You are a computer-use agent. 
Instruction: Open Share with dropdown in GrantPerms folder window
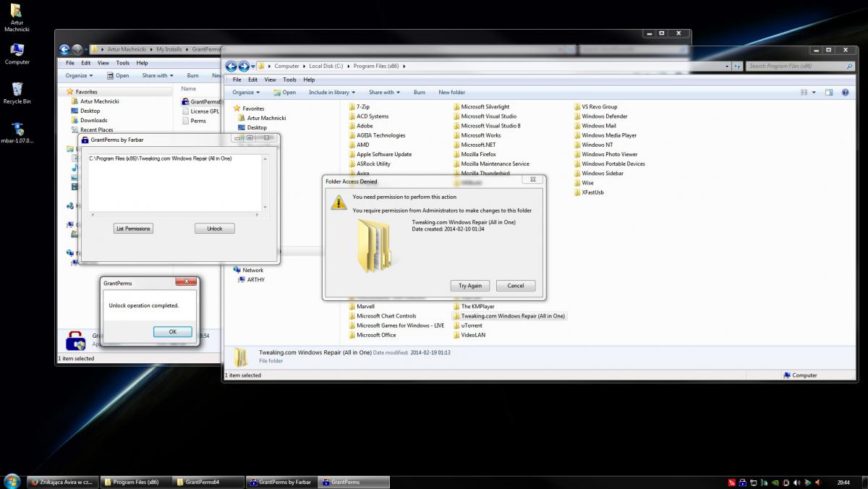point(158,75)
